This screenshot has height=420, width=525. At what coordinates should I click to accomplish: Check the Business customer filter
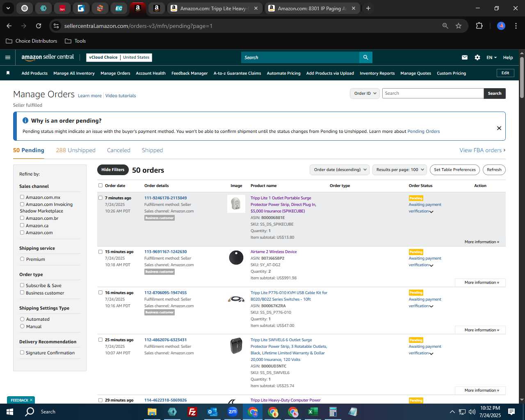22,293
